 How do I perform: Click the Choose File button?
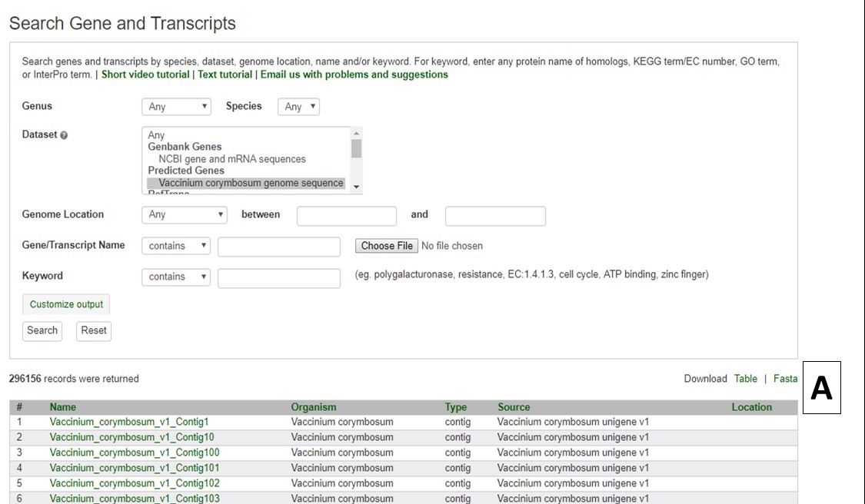387,246
